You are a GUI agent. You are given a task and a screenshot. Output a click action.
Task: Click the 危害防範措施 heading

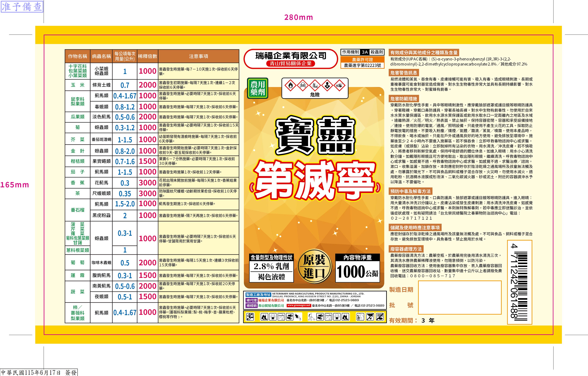404,99
